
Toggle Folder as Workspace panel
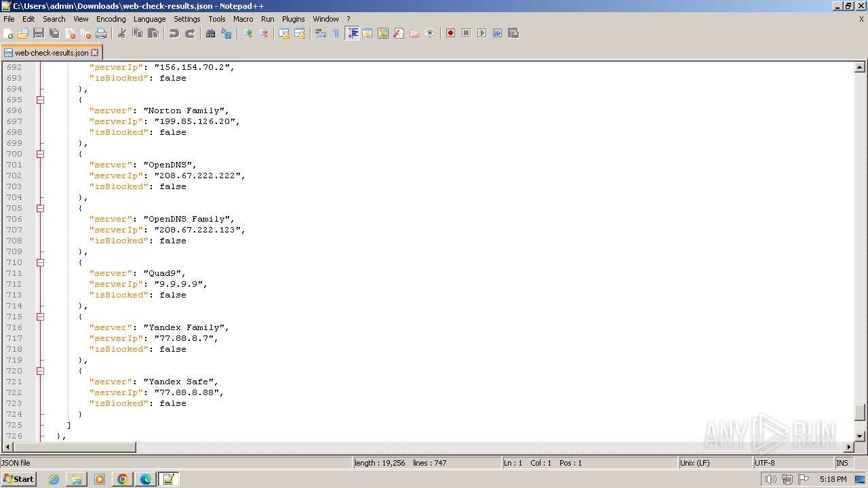point(414,33)
